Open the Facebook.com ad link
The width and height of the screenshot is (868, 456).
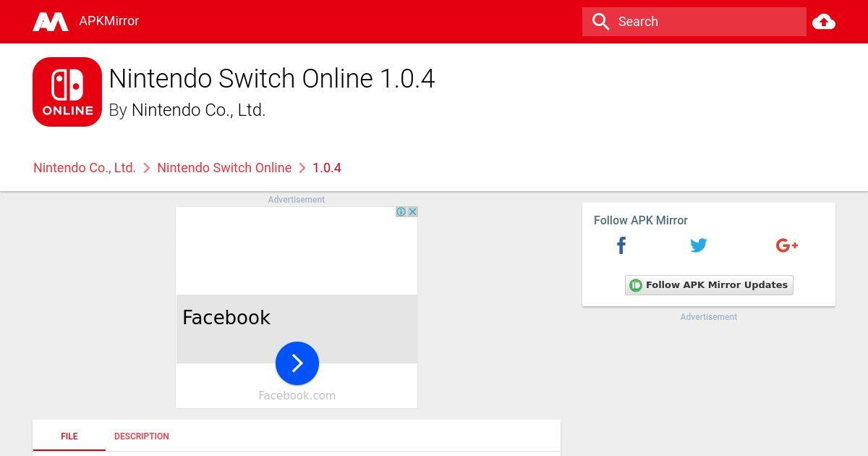(x=297, y=395)
